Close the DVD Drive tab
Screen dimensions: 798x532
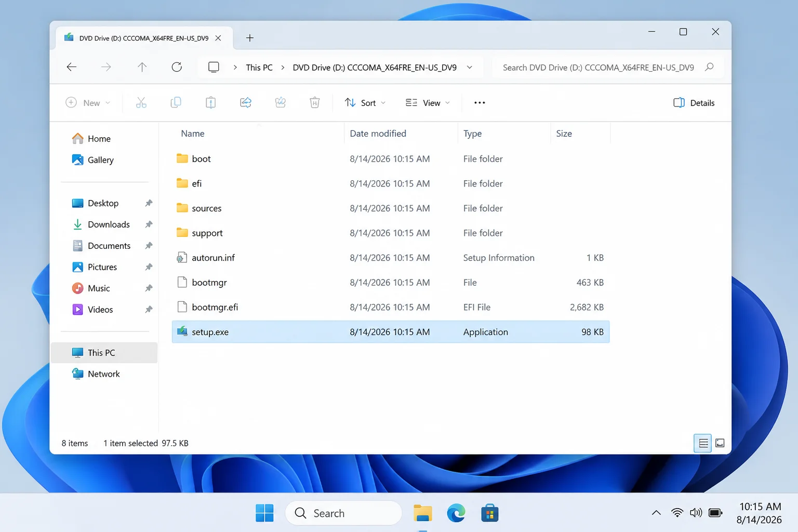click(218, 38)
